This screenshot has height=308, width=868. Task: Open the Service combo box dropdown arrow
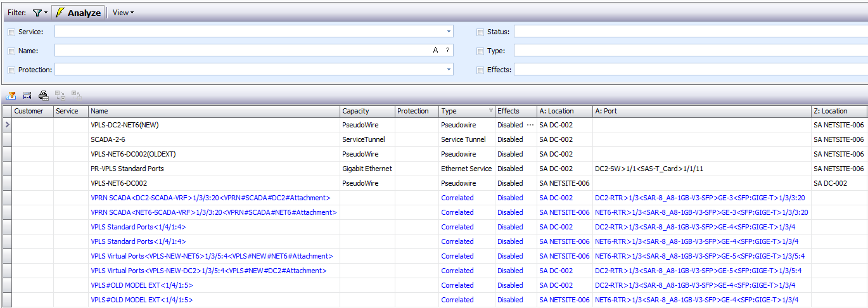pos(449,31)
